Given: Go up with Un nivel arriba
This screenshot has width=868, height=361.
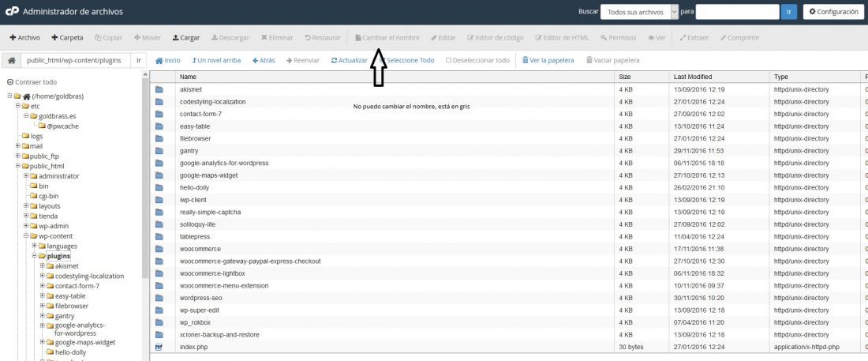Looking at the screenshot, I should coord(216,61).
